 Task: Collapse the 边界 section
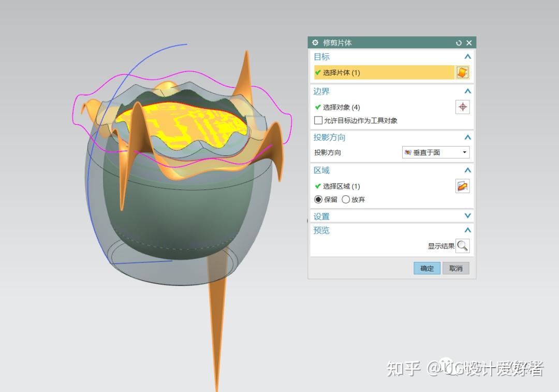click(467, 91)
